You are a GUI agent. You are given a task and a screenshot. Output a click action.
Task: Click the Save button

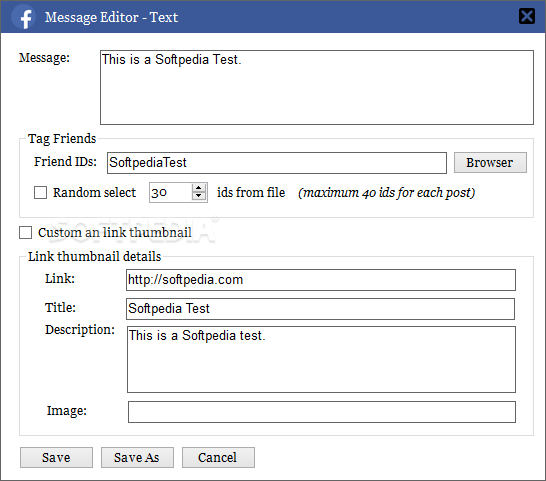[x=56, y=457]
